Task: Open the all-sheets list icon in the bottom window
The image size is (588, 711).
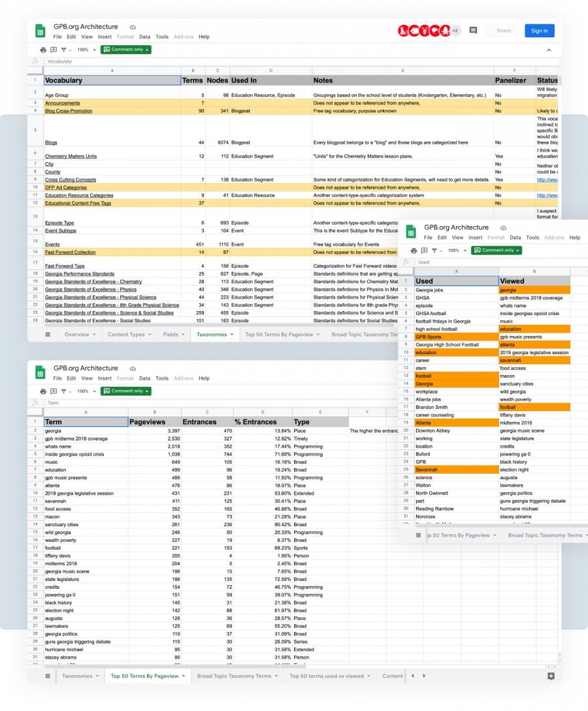Action: click(x=48, y=676)
